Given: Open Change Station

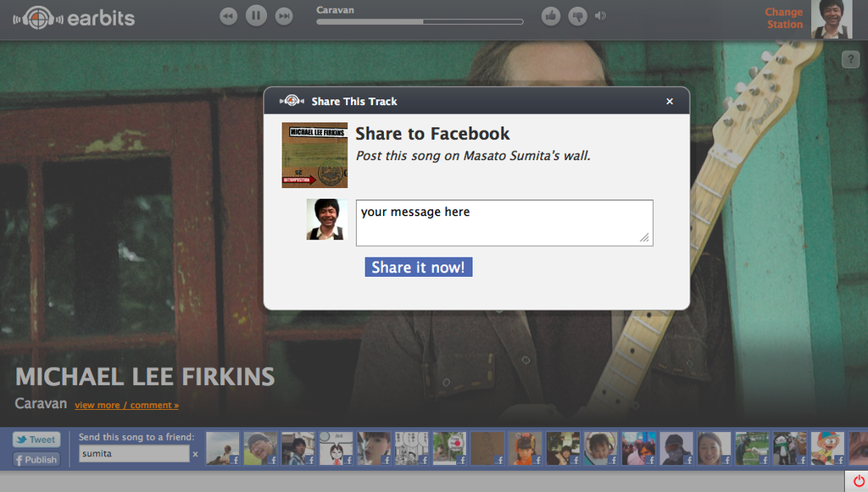Looking at the screenshot, I should [784, 19].
